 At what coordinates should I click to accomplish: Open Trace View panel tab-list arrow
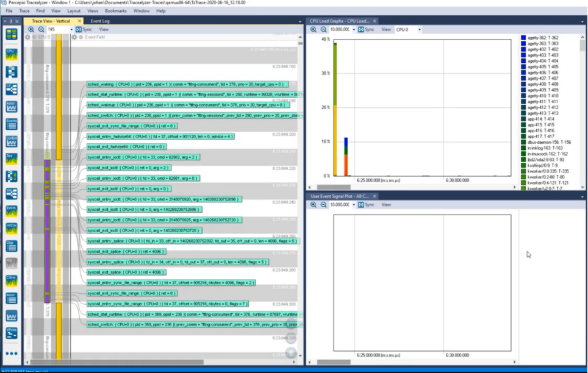(299, 21)
